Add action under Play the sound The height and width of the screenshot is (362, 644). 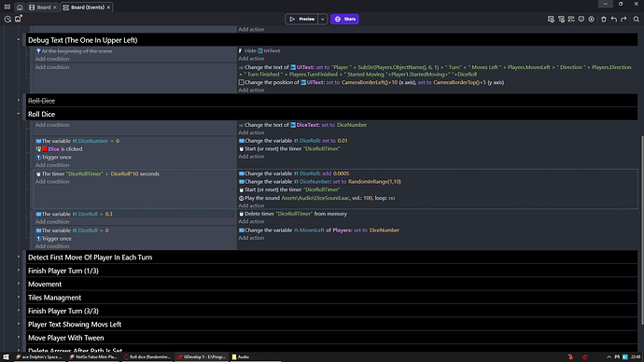click(251, 205)
